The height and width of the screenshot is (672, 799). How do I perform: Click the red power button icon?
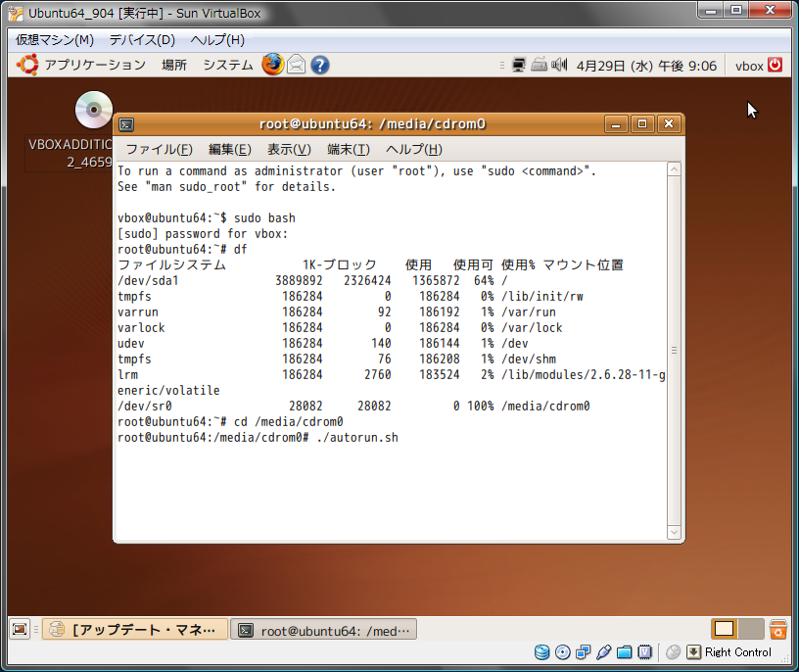(775, 66)
